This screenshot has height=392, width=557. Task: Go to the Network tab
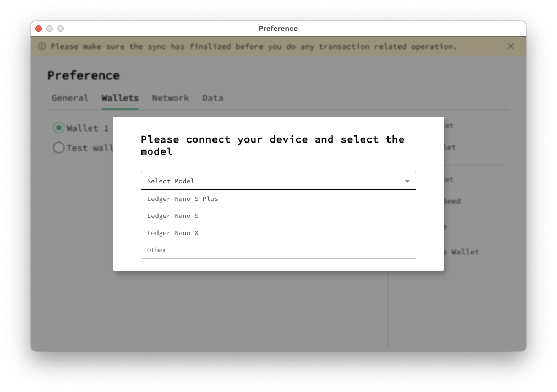point(171,98)
